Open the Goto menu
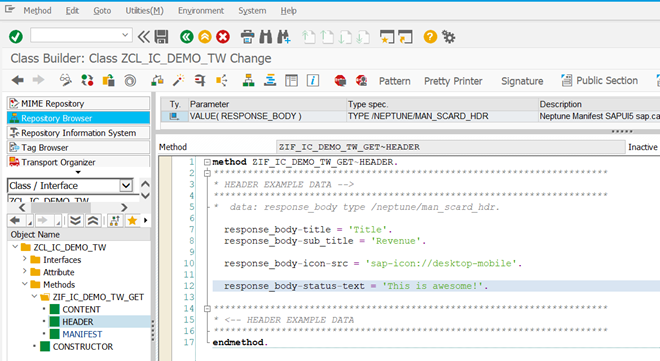This screenshot has width=660, height=361. (x=102, y=11)
